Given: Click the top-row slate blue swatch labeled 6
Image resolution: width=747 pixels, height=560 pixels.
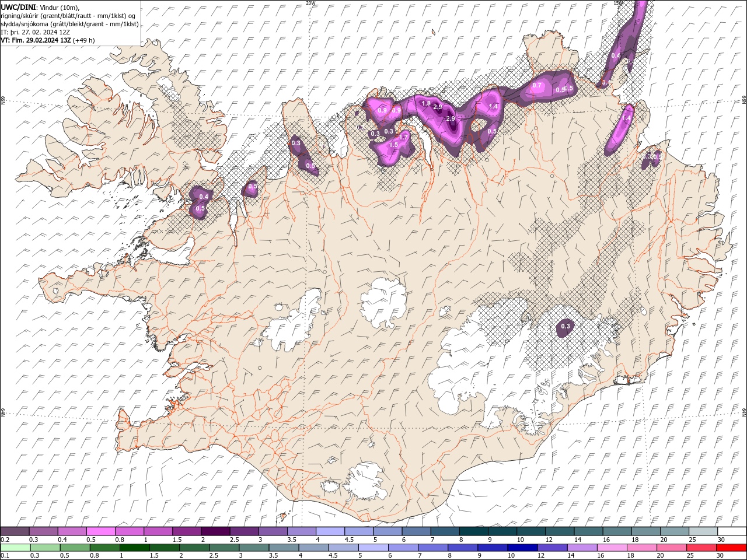Looking at the screenshot, I should 417,531.
